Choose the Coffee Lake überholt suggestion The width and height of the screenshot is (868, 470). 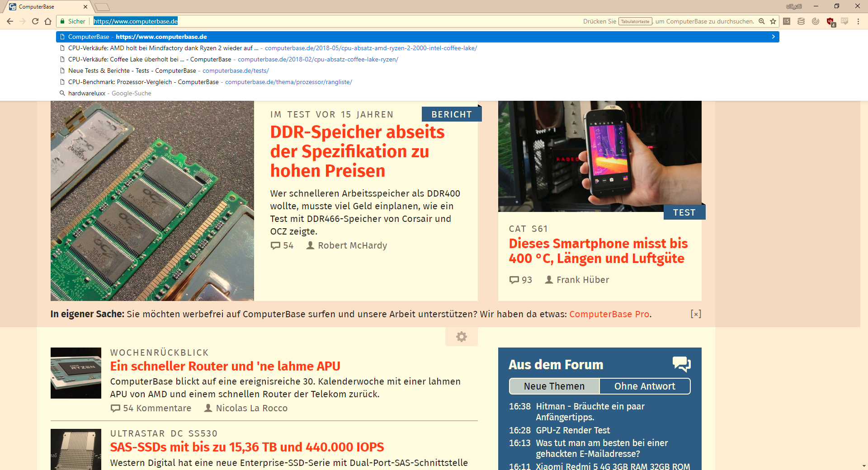[418, 59]
